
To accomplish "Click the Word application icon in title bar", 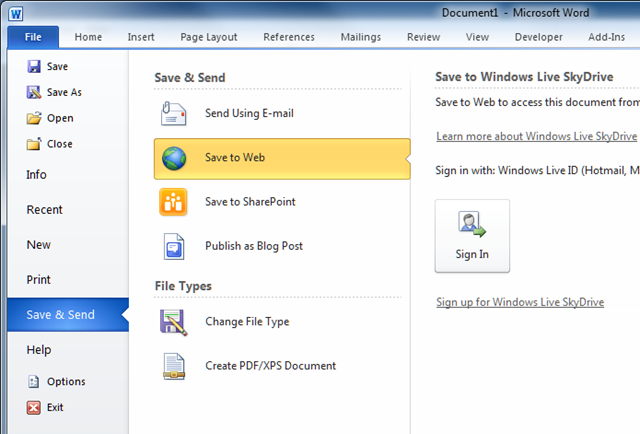I will point(16,14).
